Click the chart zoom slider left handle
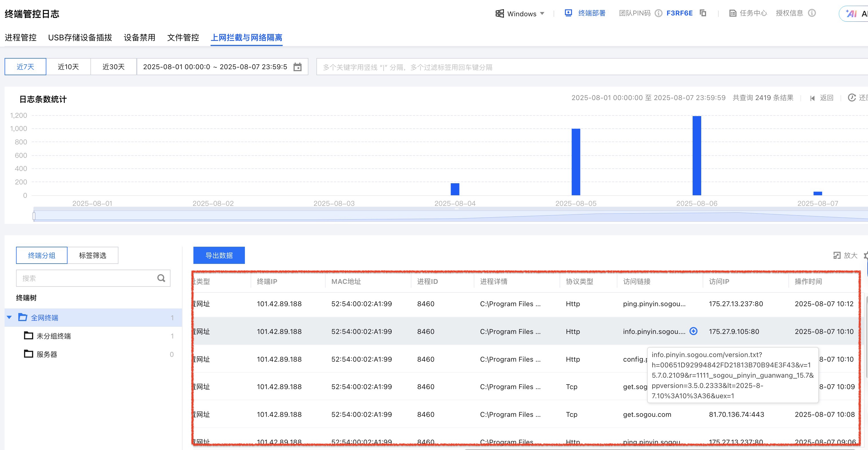 click(34, 216)
